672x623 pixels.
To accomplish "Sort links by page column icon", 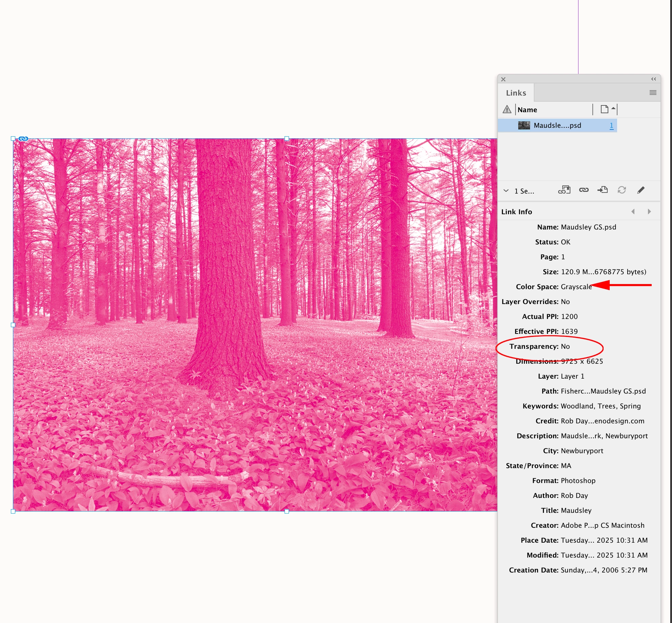I will (x=605, y=109).
